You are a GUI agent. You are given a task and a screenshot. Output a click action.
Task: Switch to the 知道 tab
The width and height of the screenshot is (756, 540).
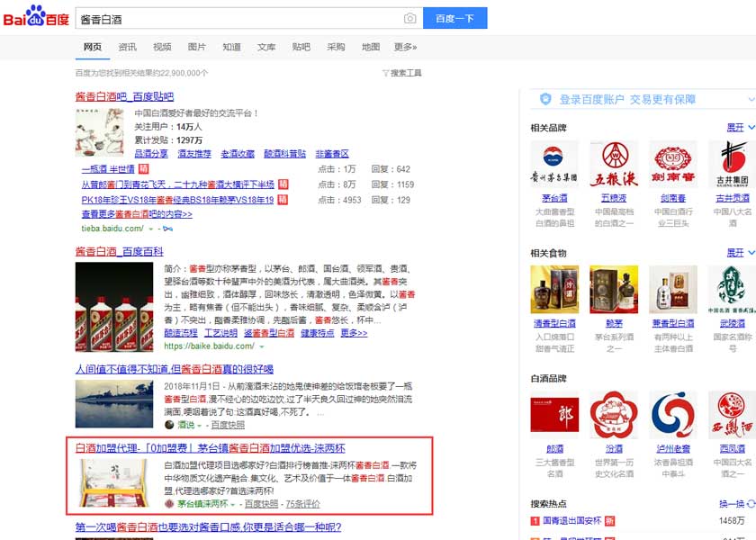[231, 47]
